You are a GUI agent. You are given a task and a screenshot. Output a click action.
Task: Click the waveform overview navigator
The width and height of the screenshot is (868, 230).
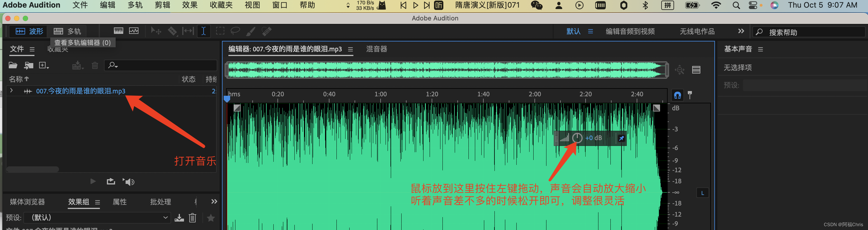coord(447,70)
